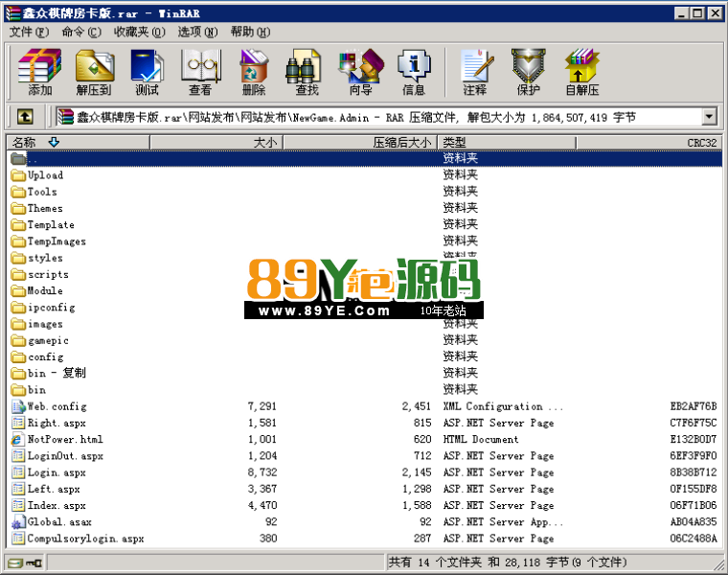This screenshot has height=575, width=728.
Task: Select the Right.aspx page icon
Action: [18, 423]
